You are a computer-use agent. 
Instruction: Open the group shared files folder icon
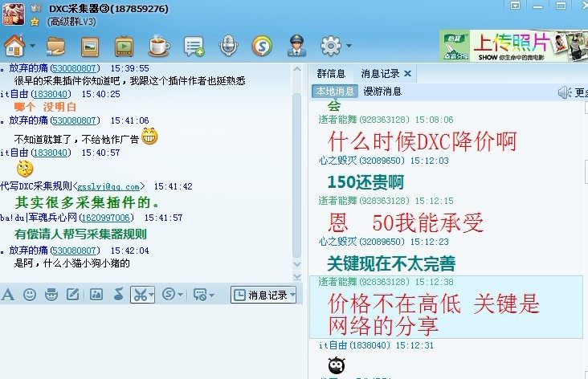(55, 46)
